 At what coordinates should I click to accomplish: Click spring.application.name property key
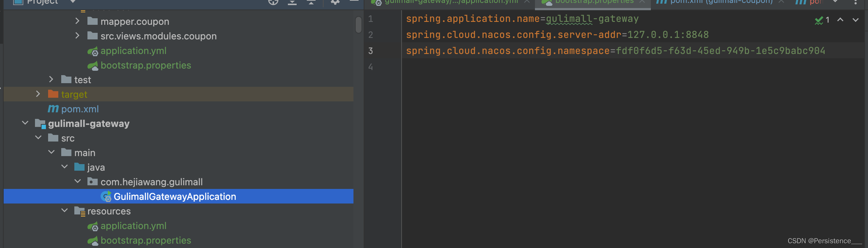(473, 19)
